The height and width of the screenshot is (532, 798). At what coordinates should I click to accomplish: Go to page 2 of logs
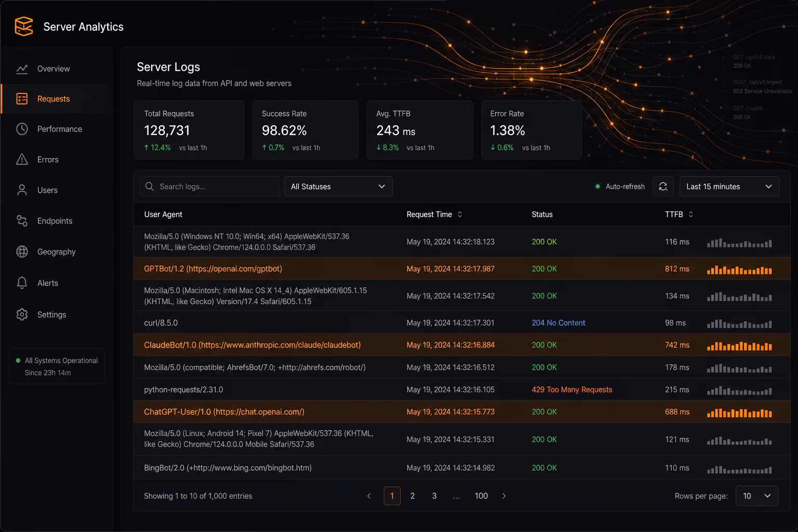click(413, 496)
